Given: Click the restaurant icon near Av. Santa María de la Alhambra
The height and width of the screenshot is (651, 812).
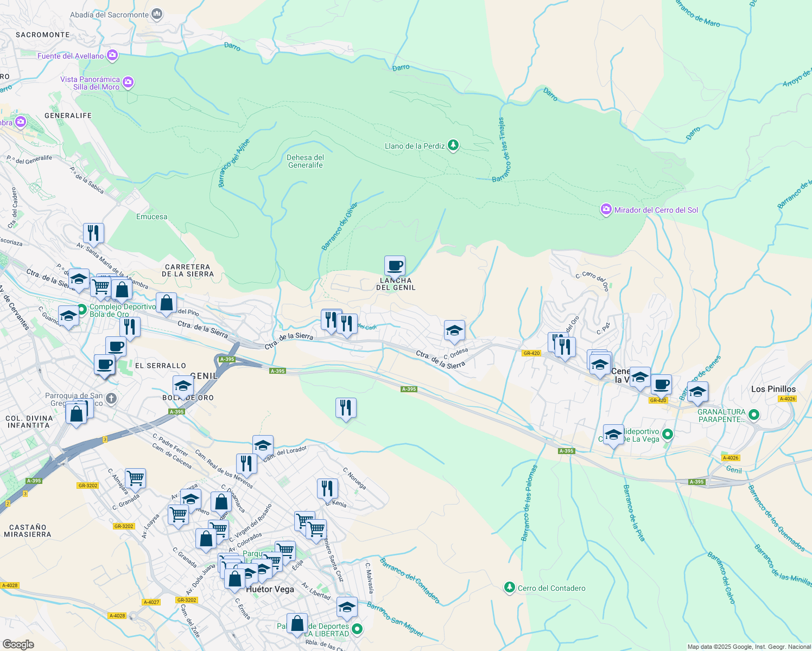Looking at the screenshot, I should 93,232.
